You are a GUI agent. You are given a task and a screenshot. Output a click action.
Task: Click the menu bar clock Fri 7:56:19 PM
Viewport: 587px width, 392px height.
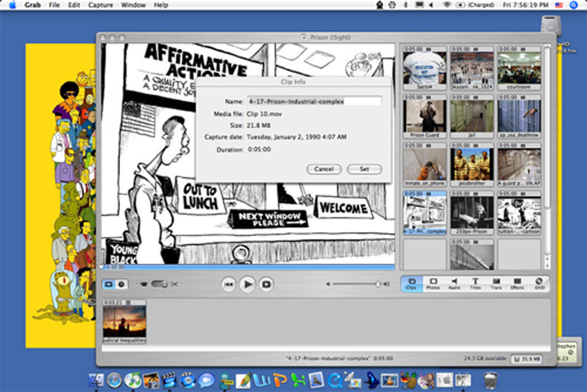526,5
